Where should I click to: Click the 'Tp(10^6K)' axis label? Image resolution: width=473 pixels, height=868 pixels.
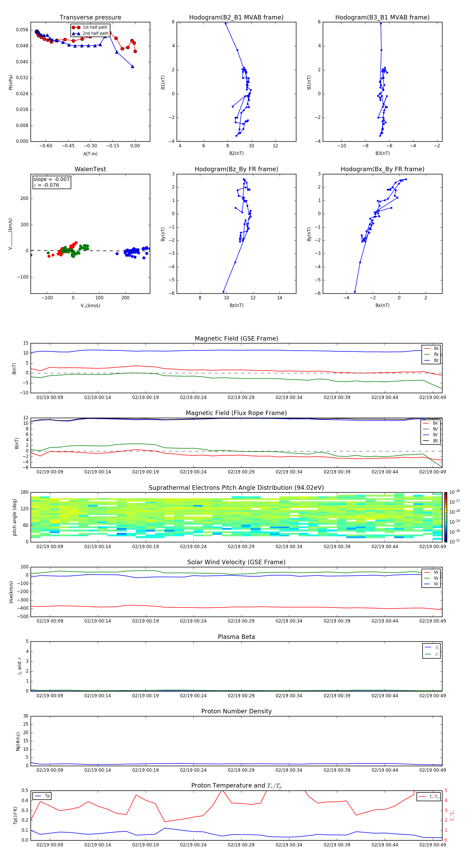click(15, 816)
